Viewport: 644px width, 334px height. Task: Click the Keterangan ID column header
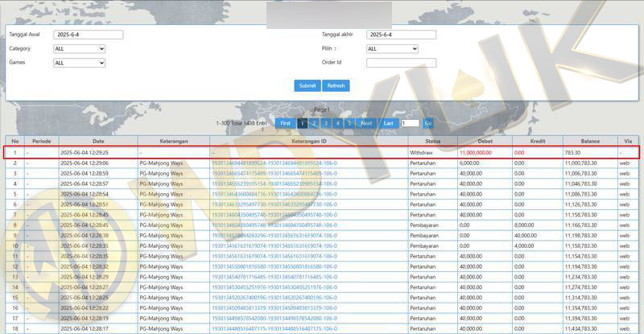(x=309, y=141)
